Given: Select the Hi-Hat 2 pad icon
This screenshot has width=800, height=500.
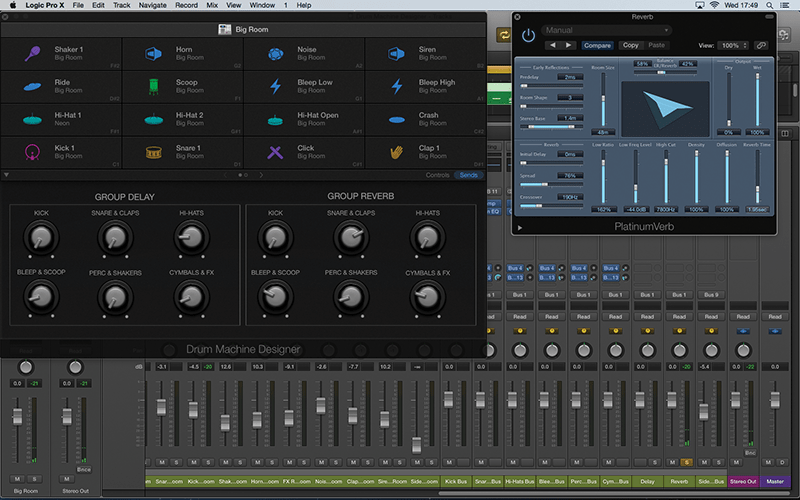Looking at the screenshot, I should (154, 119).
